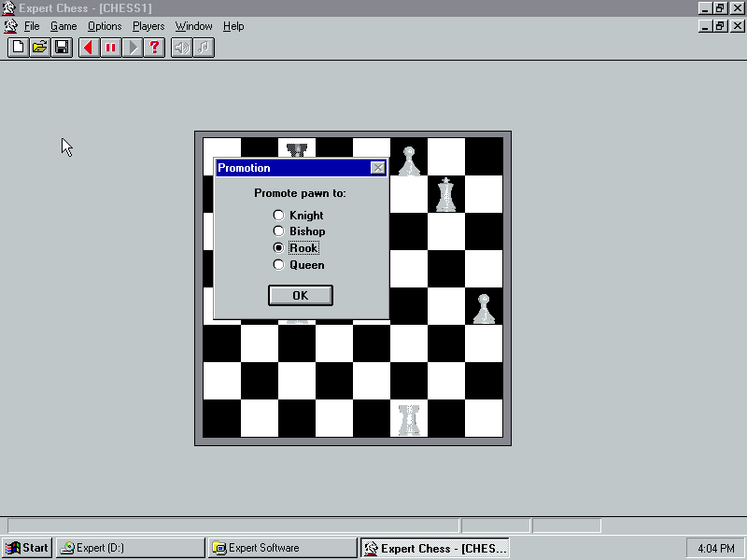Image resolution: width=747 pixels, height=560 pixels.
Task: Open the Window menu
Action: [193, 26]
